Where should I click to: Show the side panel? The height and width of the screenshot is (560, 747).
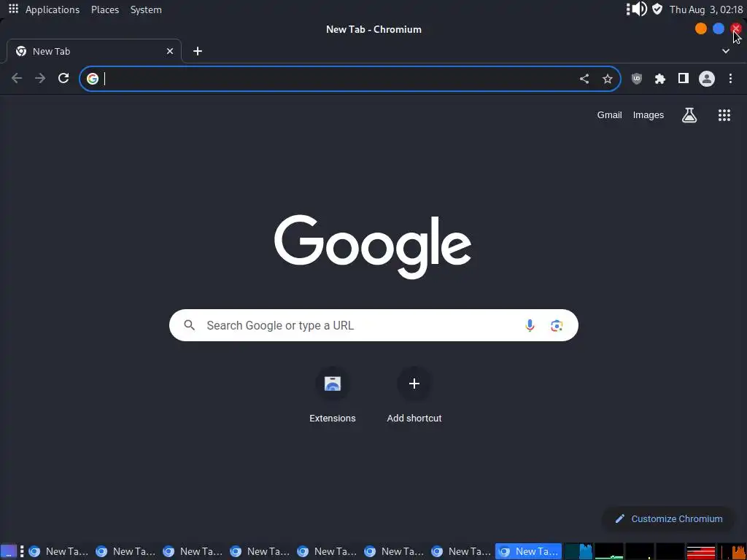(683, 78)
